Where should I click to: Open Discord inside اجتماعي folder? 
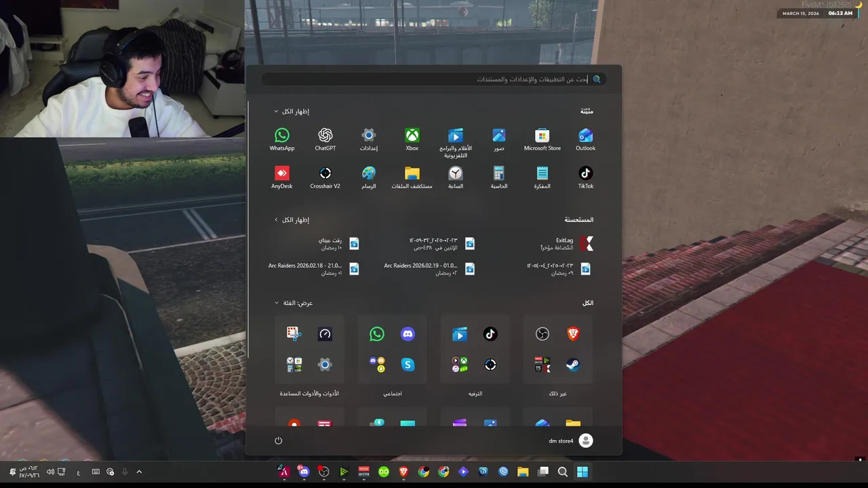[x=408, y=334]
